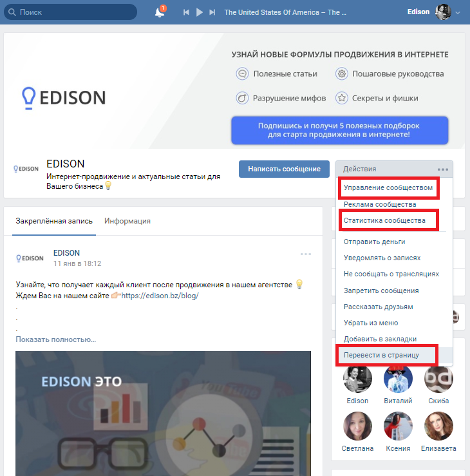Image resolution: width=470 pixels, height=476 pixels.
Task: Open the edison.bz/blog link
Action: click(x=160, y=296)
